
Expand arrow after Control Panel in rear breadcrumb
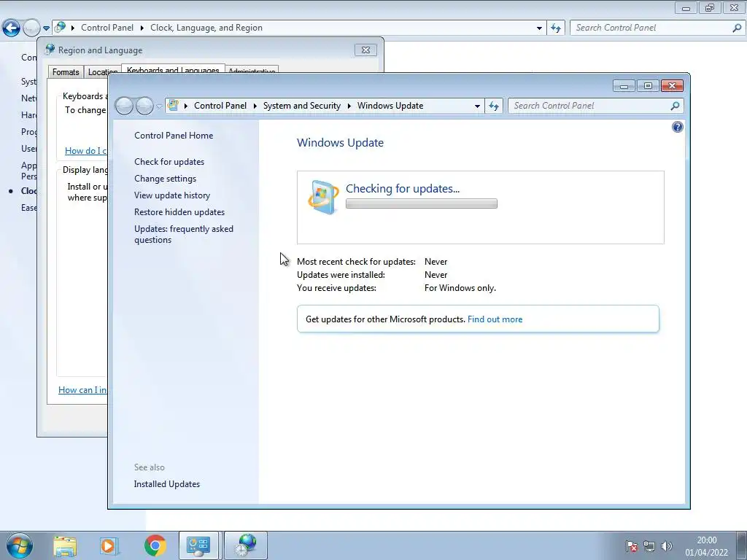[x=142, y=28]
